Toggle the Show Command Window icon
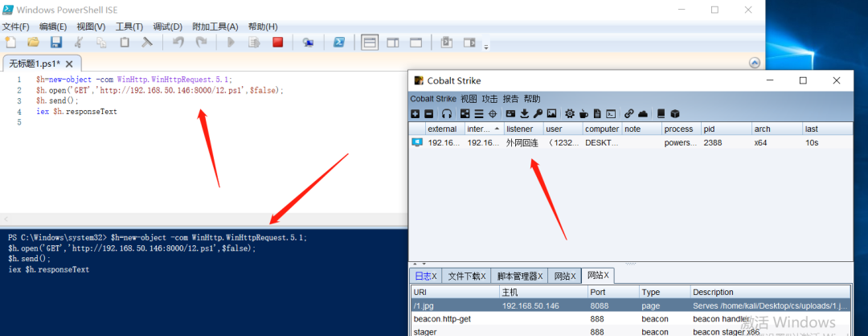This screenshot has height=336, width=868. 447,42
